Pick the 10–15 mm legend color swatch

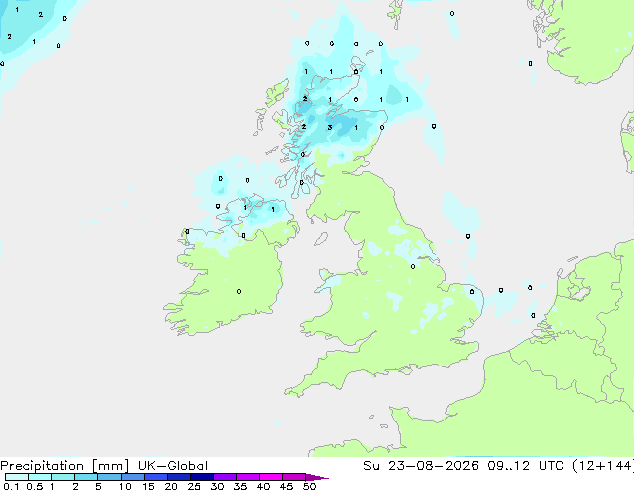point(132,477)
